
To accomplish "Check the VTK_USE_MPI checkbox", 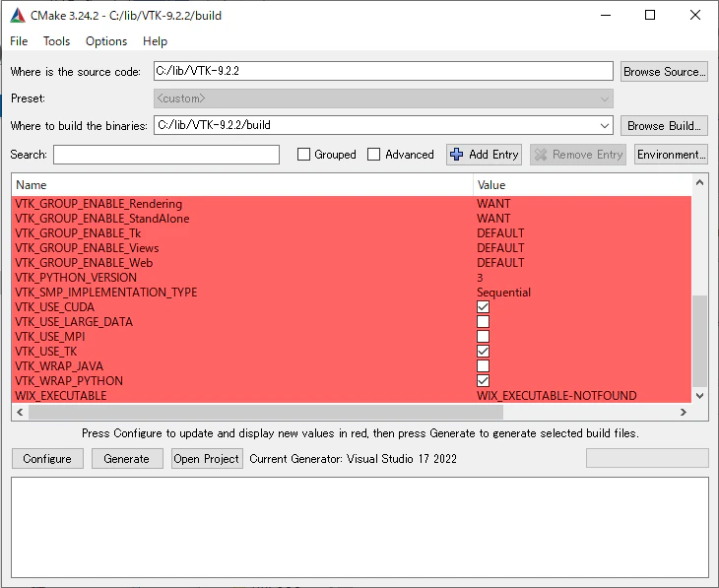I will (x=483, y=337).
